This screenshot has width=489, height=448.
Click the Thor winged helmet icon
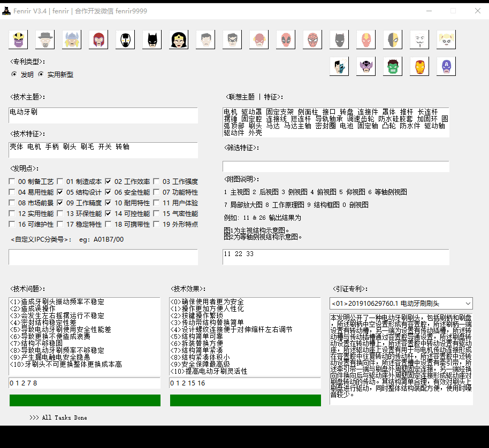(72, 39)
